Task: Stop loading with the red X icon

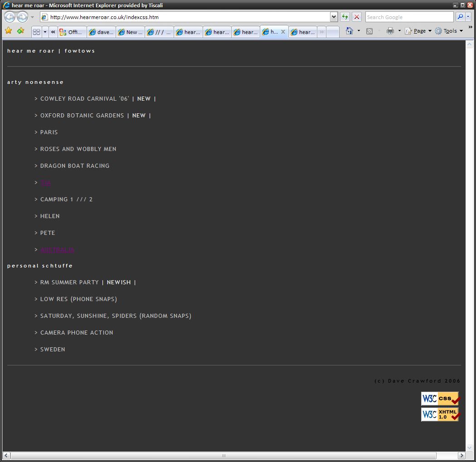Action: coord(357,17)
